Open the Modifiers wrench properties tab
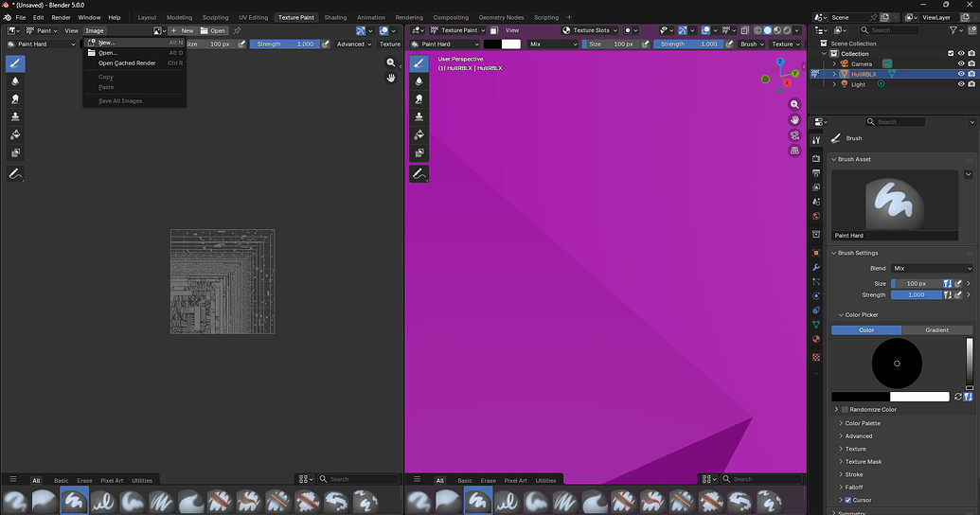Image resolution: width=980 pixels, height=515 pixels. (x=815, y=268)
